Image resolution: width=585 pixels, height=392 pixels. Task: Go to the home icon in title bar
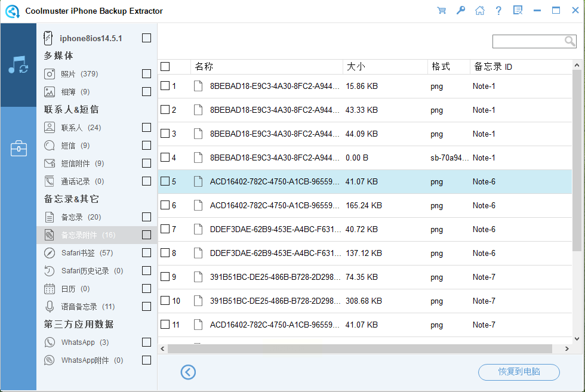pos(479,11)
